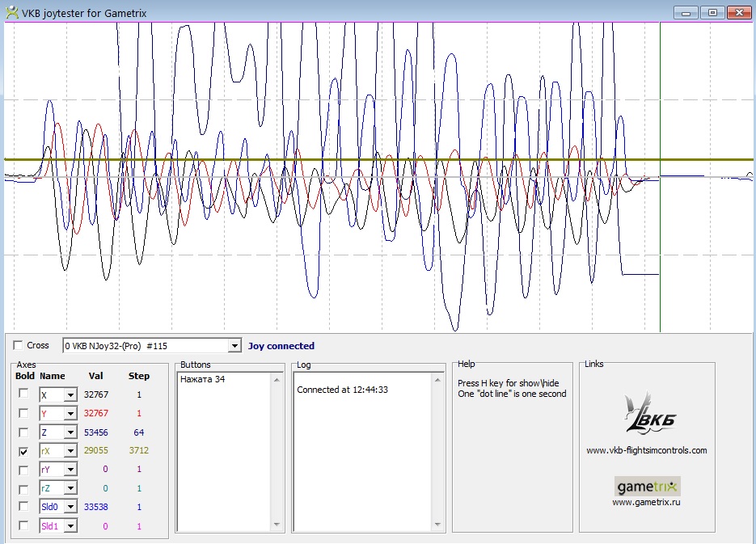This screenshot has height=544, width=756.
Task: Toggle Bold checkbox for Sld0 axis
Action: (24, 507)
